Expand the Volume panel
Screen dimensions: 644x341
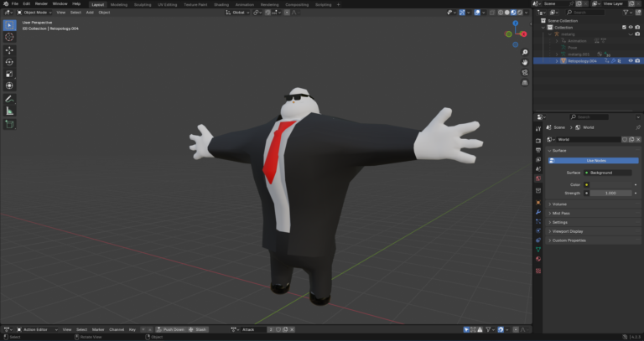559,204
